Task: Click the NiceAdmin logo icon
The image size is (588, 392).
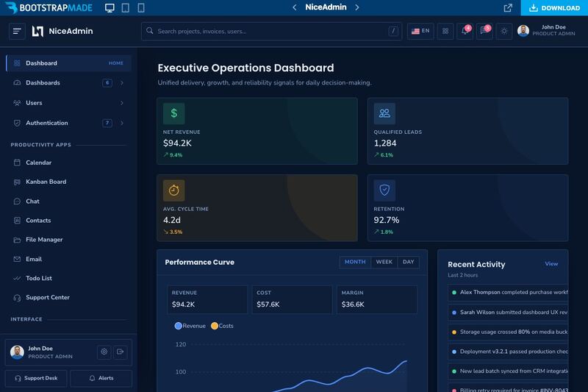Action: (37, 31)
